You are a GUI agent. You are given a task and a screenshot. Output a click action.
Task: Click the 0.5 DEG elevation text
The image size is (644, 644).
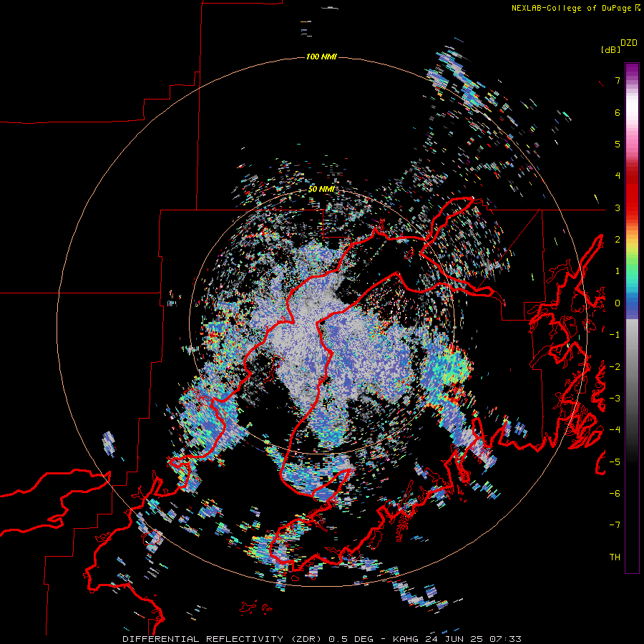(x=351, y=639)
